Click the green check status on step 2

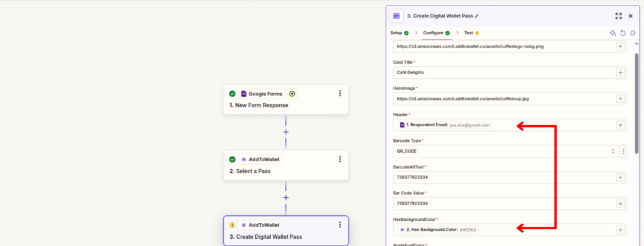232,159
